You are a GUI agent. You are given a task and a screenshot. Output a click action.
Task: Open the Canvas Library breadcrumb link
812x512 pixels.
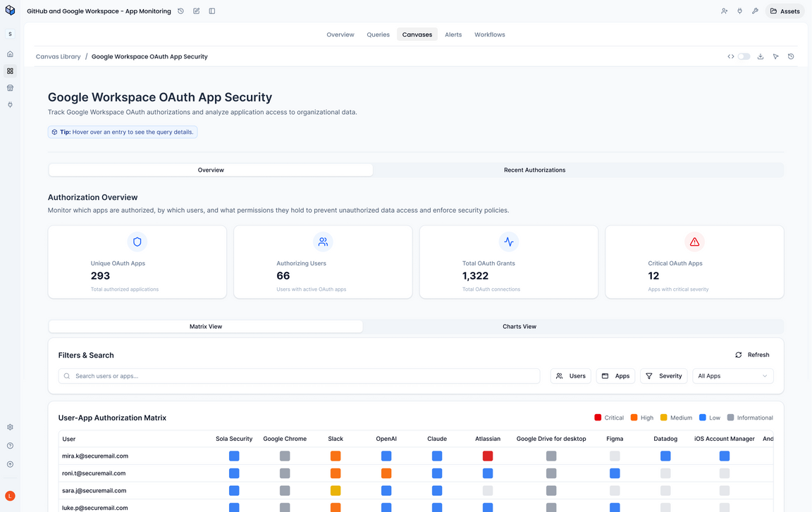click(x=58, y=56)
